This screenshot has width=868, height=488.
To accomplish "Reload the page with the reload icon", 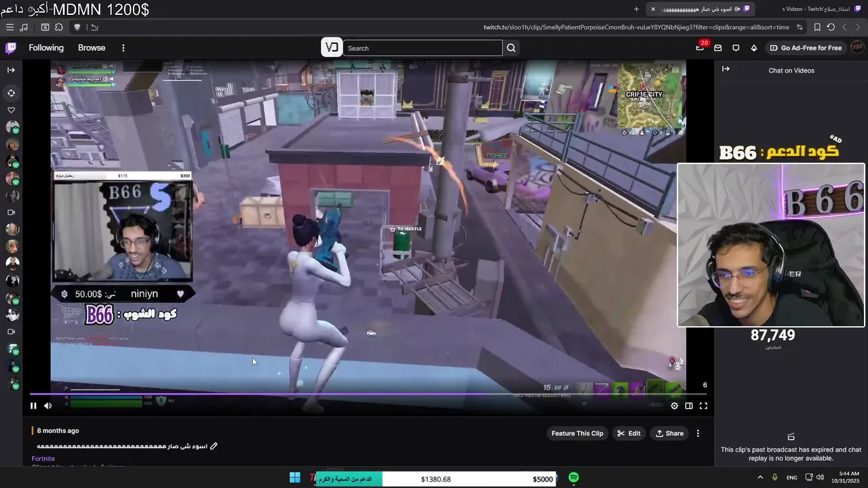I will [831, 27].
